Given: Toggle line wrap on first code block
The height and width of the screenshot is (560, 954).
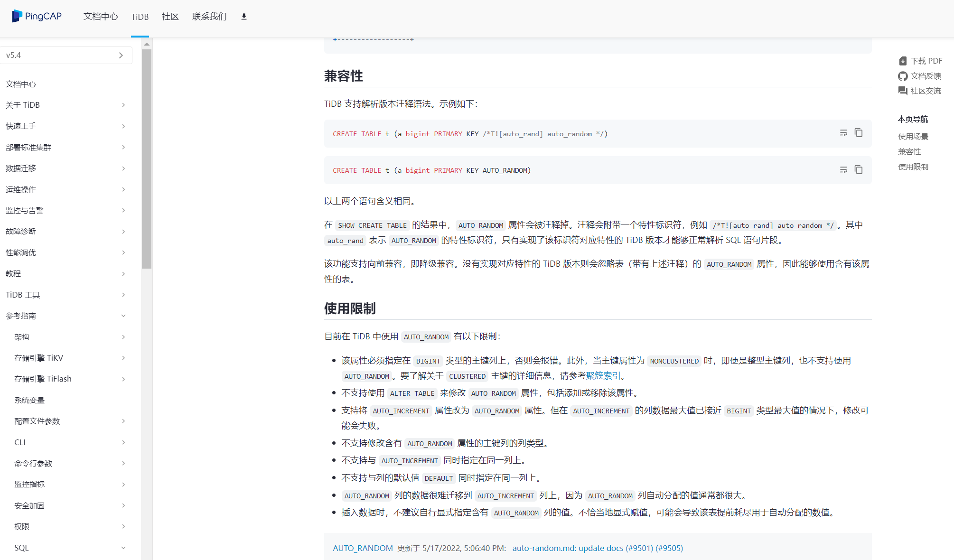Looking at the screenshot, I should (x=843, y=133).
